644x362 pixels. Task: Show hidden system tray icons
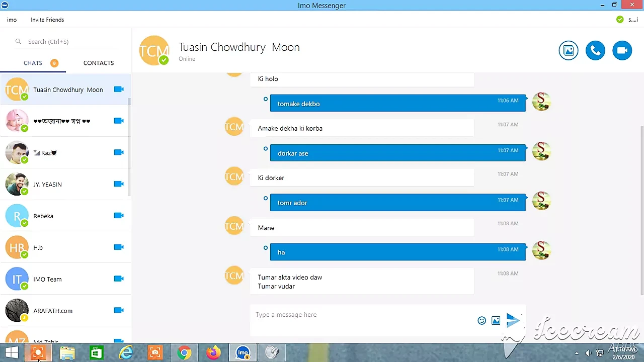577,353
